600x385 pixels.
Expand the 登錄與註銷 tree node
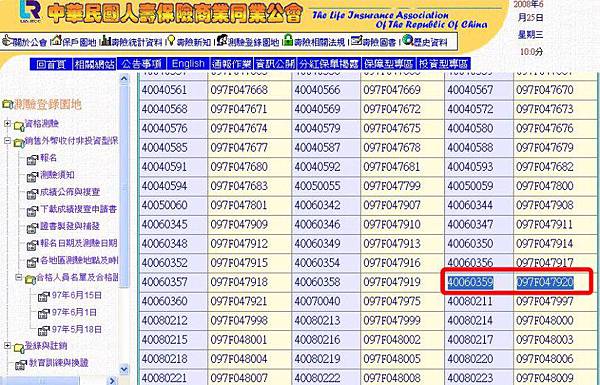tap(7, 346)
